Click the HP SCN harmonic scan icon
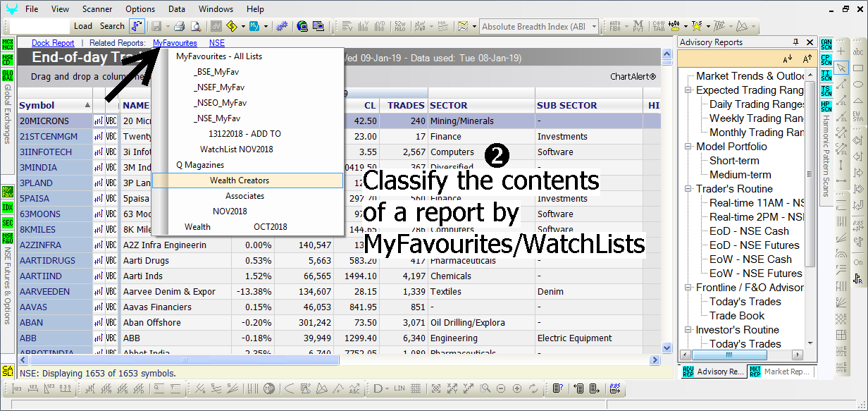This screenshot has height=411, width=868. pyautogui.click(x=826, y=106)
